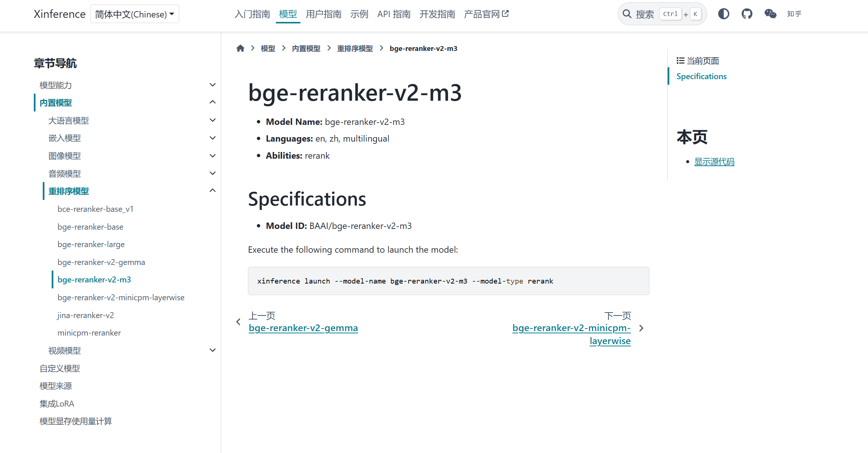Open 重排序模型 breadcrumb link

(x=355, y=48)
